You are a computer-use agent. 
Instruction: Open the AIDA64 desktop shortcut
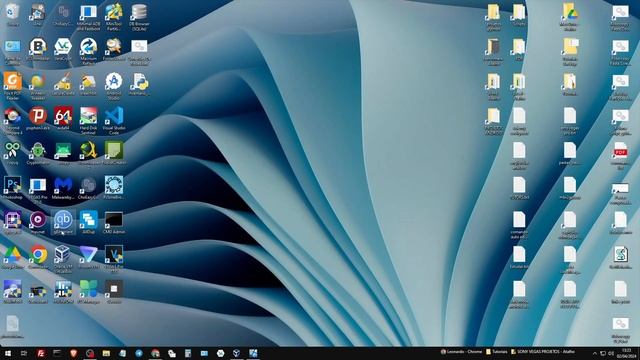pos(63,119)
